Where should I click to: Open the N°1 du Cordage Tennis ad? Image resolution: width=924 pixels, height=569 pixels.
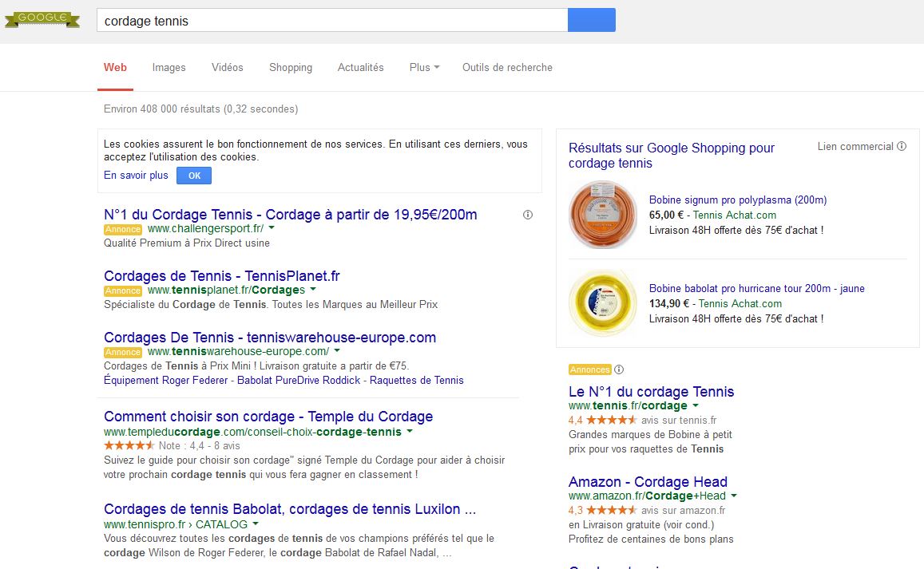[x=291, y=215]
